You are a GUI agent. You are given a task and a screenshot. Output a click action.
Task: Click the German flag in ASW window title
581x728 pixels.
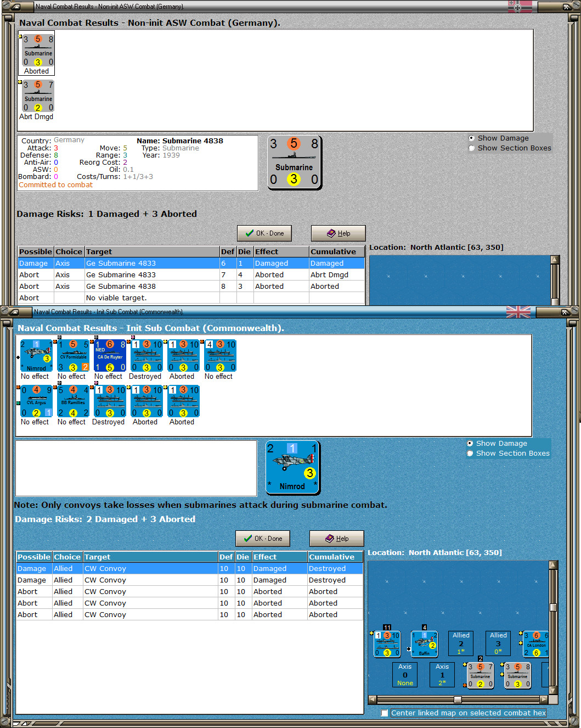coord(520,7)
